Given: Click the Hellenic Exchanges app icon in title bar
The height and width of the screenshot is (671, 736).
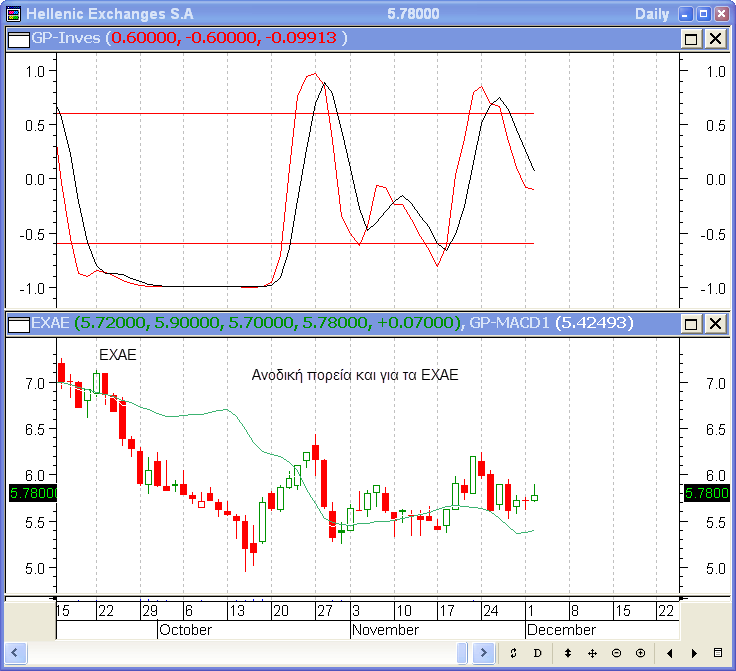Looking at the screenshot, I should (x=12, y=13).
